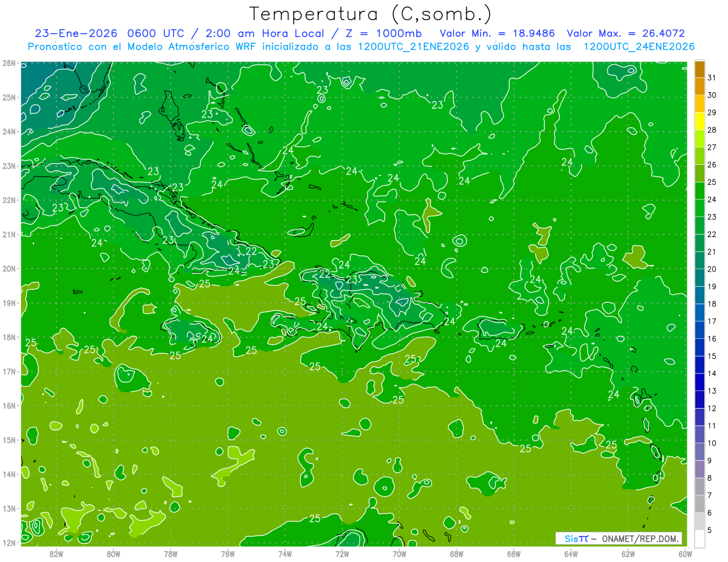This screenshot has height=562, width=728.
Task: Click the 16N latitude axis label
Action: (8, 406)
